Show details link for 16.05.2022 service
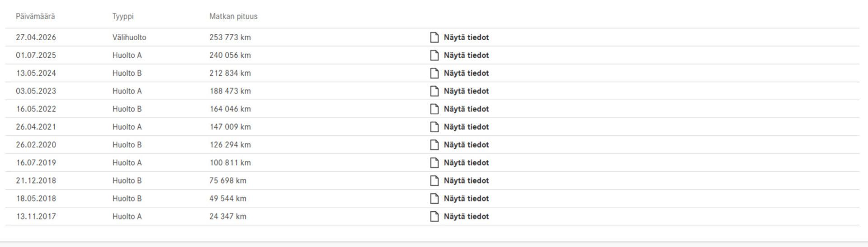 (x=466, y=109)
